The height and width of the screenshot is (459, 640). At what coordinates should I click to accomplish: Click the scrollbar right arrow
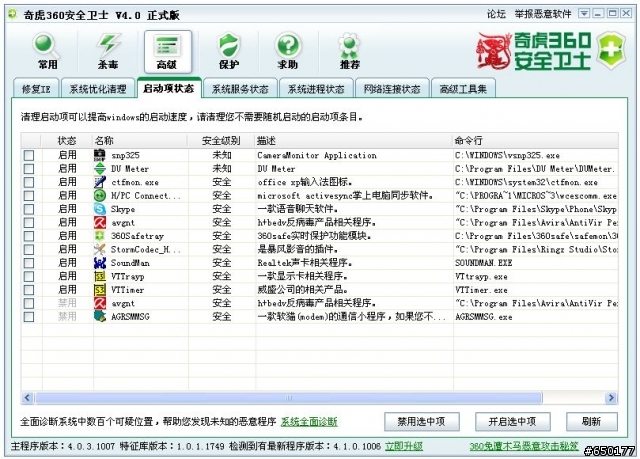[611, 397]
